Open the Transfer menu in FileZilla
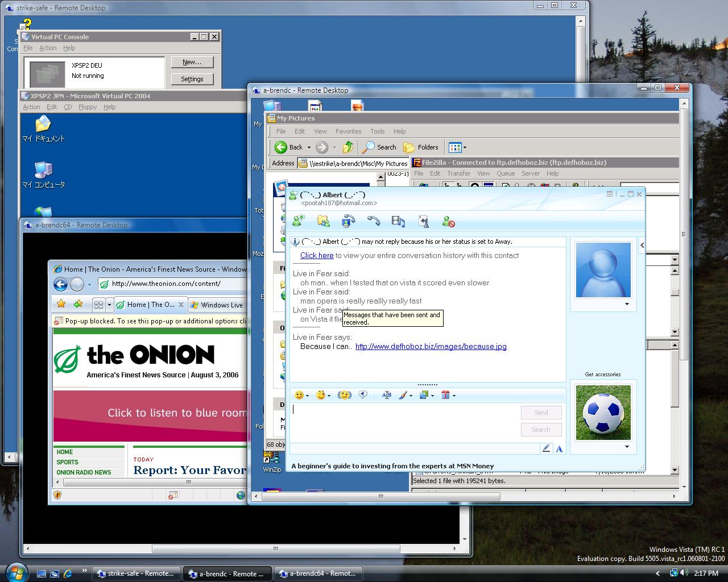This screenshot has width=728, height=582. click(458, 173)
